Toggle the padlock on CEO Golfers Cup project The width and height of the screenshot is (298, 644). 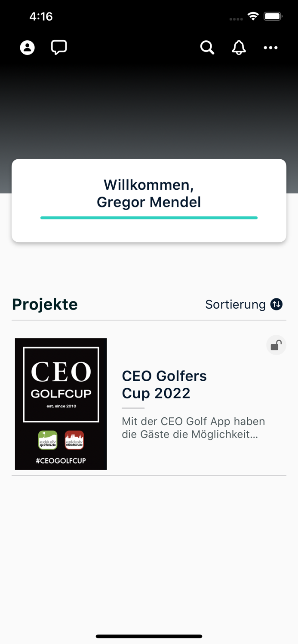[276, 345]
